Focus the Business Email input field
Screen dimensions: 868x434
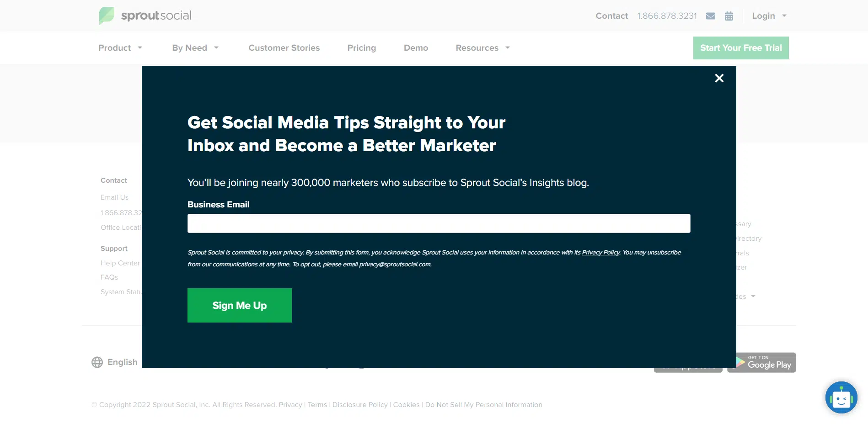(x=439, y=223)
